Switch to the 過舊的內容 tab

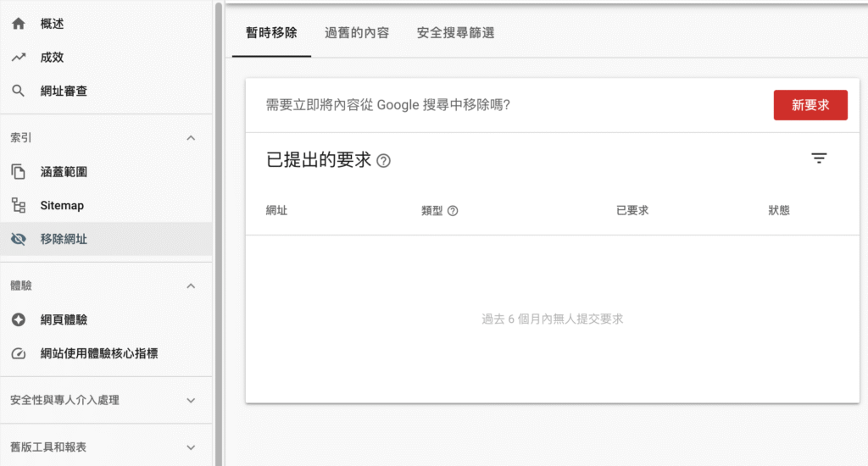coord(357,33)
